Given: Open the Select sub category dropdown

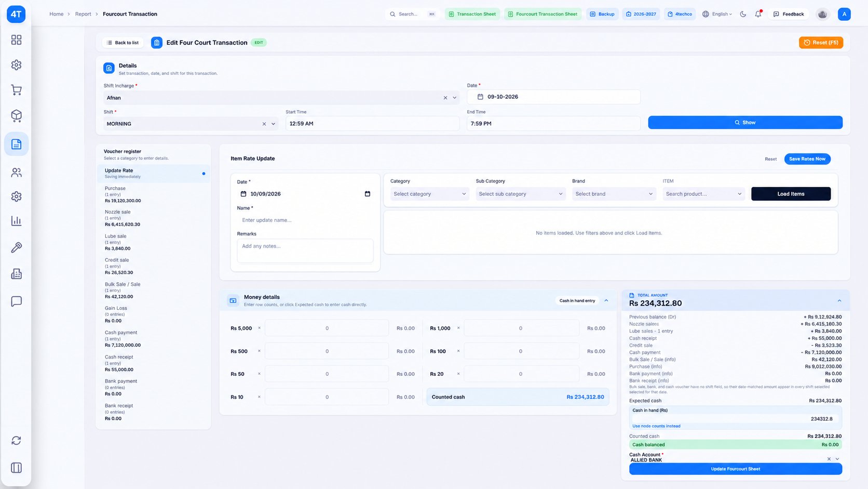Looking at the screenshot, I should click(x=521, y=194).
